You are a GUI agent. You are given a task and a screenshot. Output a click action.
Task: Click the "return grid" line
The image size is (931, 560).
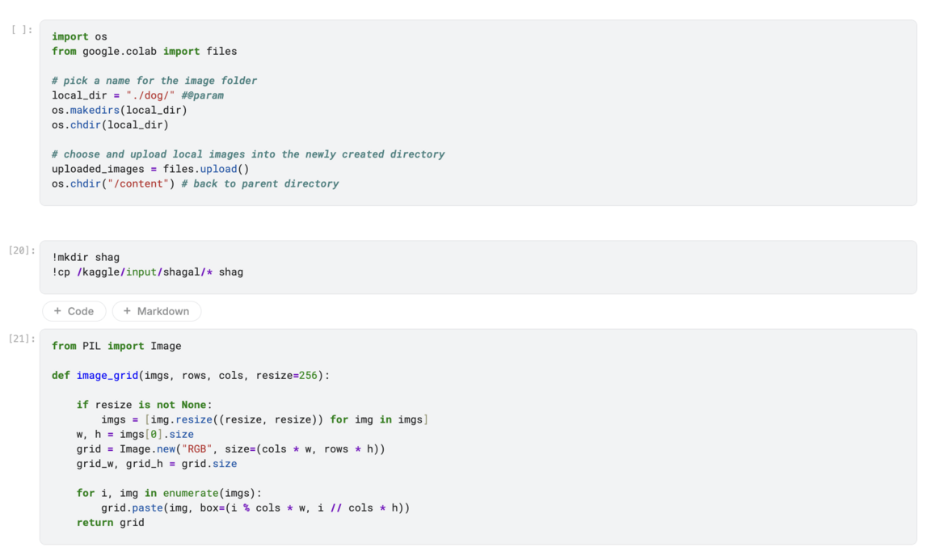110,522
